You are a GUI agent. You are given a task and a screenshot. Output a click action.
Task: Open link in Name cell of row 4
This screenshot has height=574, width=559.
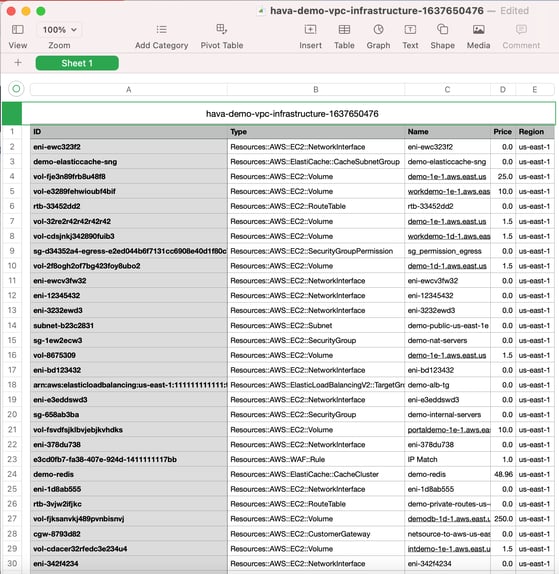447,177
